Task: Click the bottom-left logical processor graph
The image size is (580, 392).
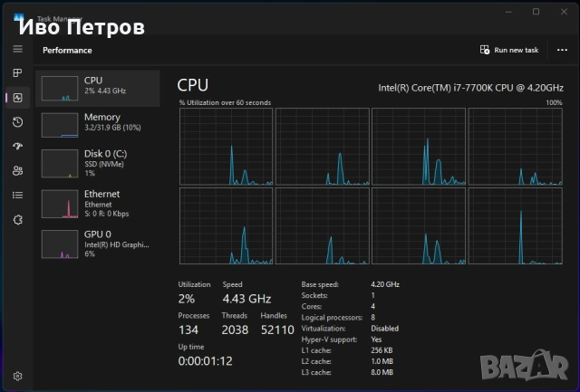Action: pos(226,225)
